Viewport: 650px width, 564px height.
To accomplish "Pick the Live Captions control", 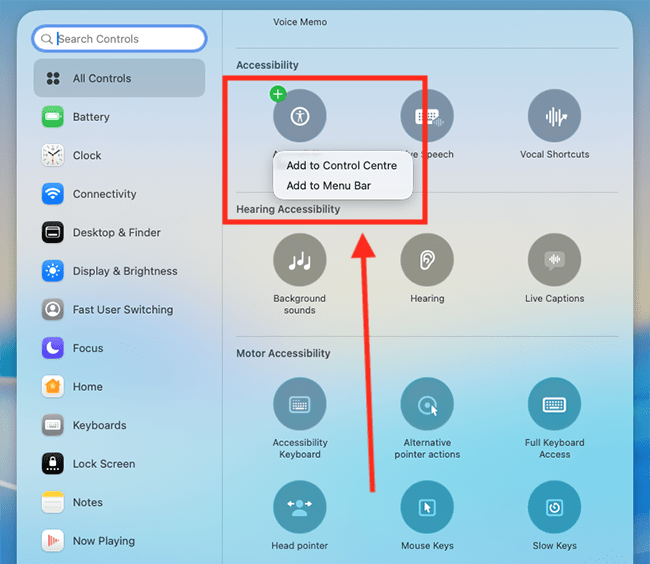I will 554,260.
